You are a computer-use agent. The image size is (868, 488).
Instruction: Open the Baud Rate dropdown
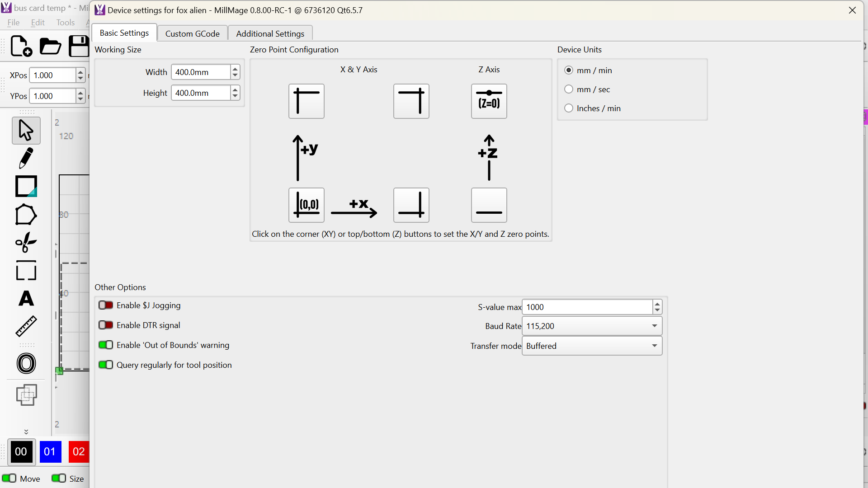tap(592, 326)
